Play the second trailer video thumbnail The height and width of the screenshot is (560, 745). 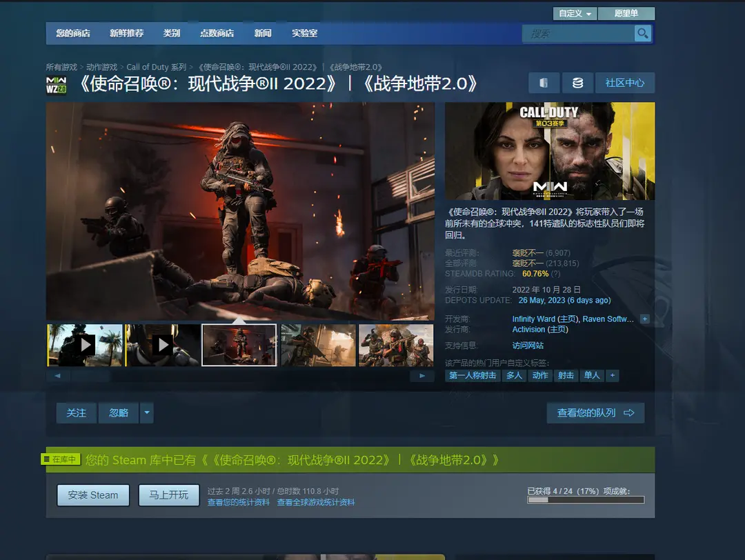coord(163,346)
